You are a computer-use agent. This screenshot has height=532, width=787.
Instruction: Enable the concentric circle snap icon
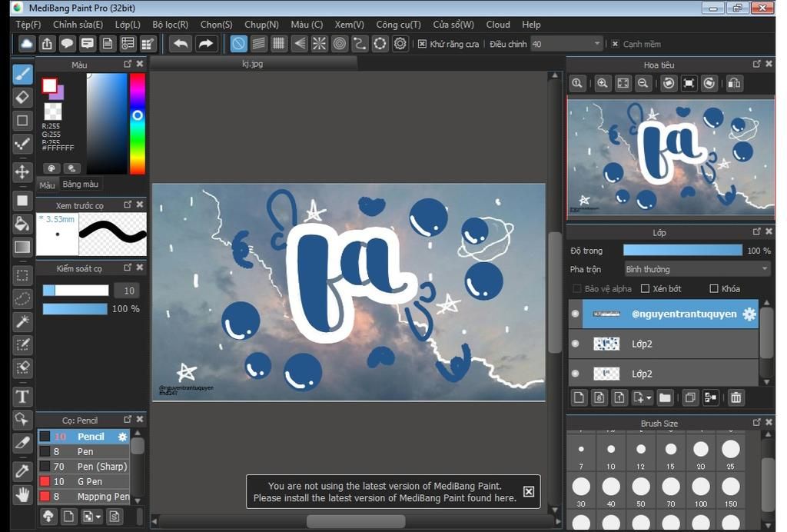click(340, 44)
